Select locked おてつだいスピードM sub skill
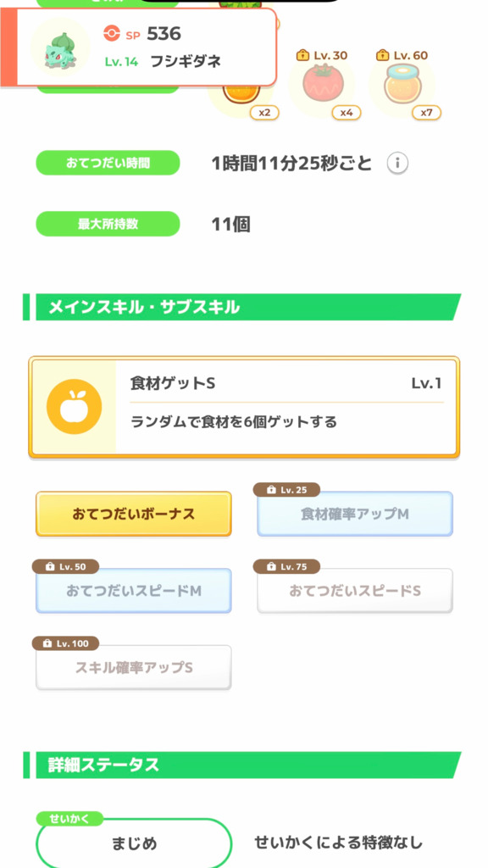488x868 pixels. click(x=134, y=591)
